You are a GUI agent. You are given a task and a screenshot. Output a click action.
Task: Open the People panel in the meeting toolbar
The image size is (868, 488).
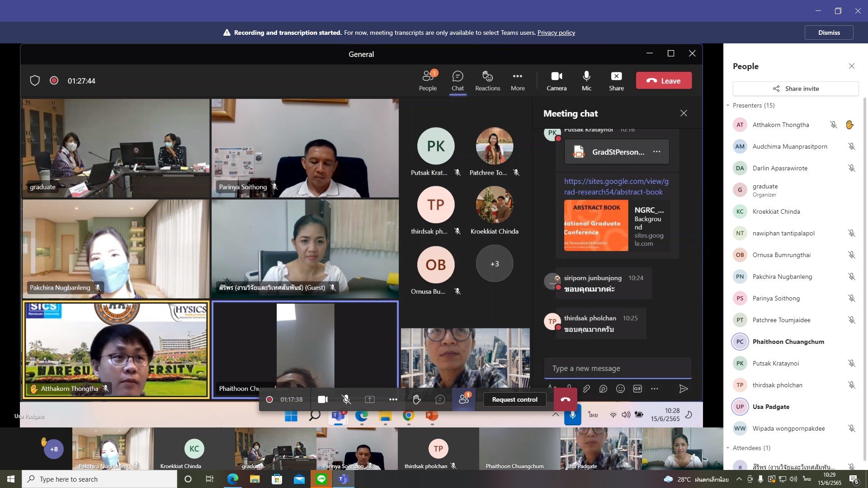click(x=428, y=81)
